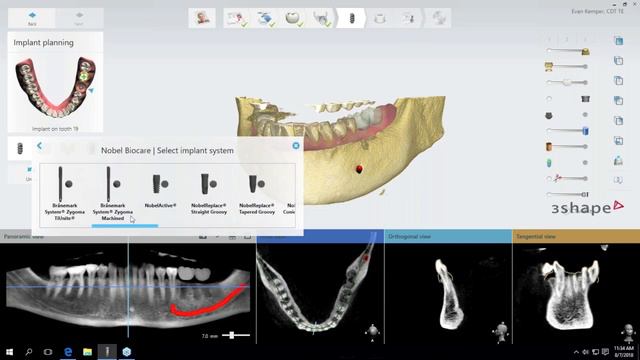Select the sixth view cube icon
This screenshot has height=360, width=640.
coord(619,141)
